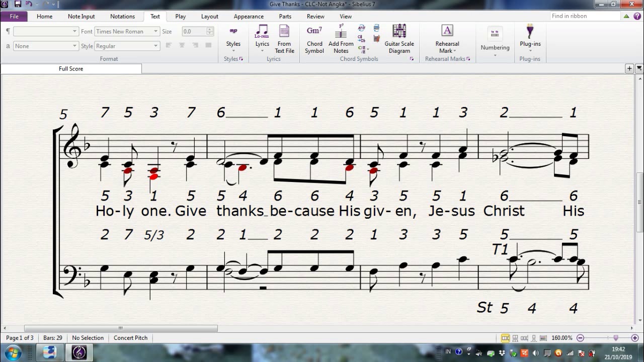Open the File tab
This screenshot has width=644, height=362.
point(14,16)
